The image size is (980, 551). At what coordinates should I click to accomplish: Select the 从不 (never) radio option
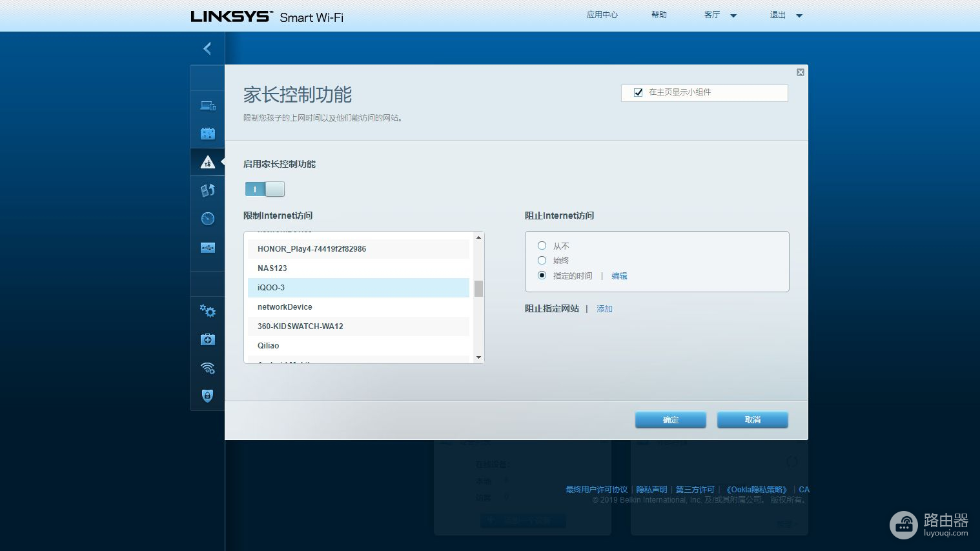[x=542, y=246]
